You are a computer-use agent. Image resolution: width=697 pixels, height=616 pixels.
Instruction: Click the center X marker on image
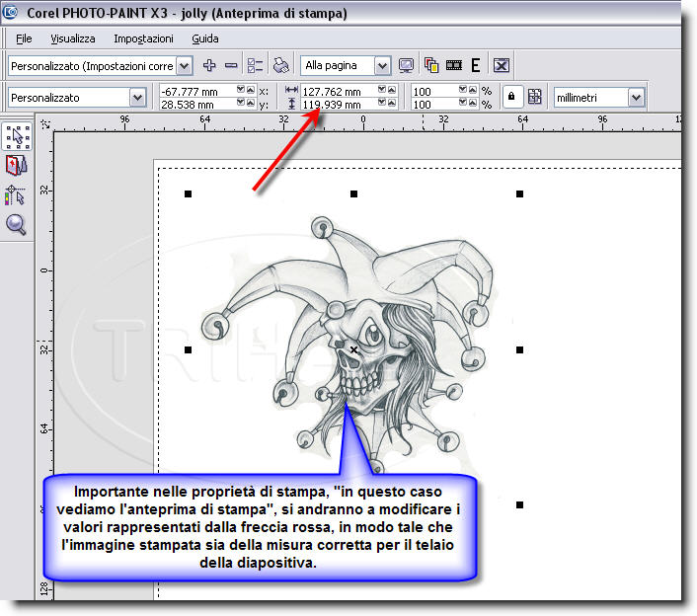coord(353,349)
